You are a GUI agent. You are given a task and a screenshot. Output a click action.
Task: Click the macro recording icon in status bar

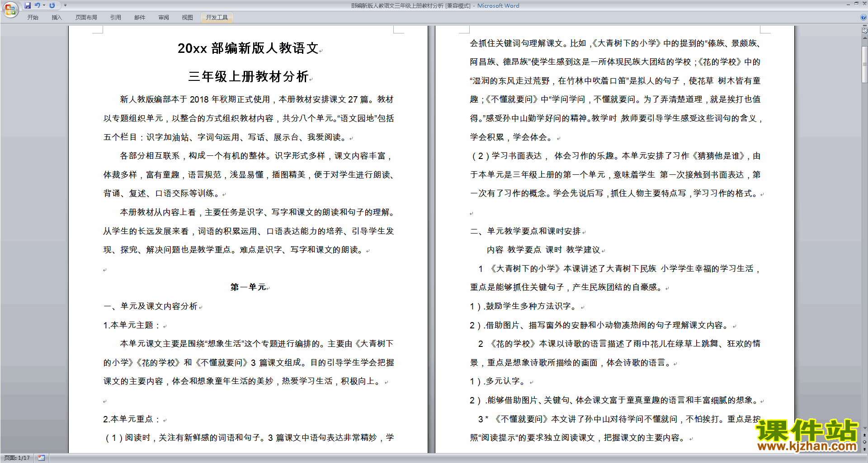click(42, 458)
